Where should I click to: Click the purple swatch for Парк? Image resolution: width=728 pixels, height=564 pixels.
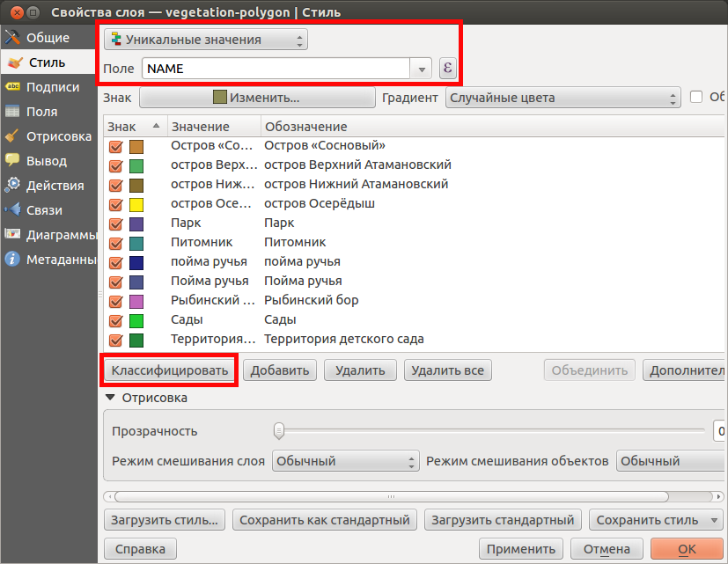click(x=136, y=224)
